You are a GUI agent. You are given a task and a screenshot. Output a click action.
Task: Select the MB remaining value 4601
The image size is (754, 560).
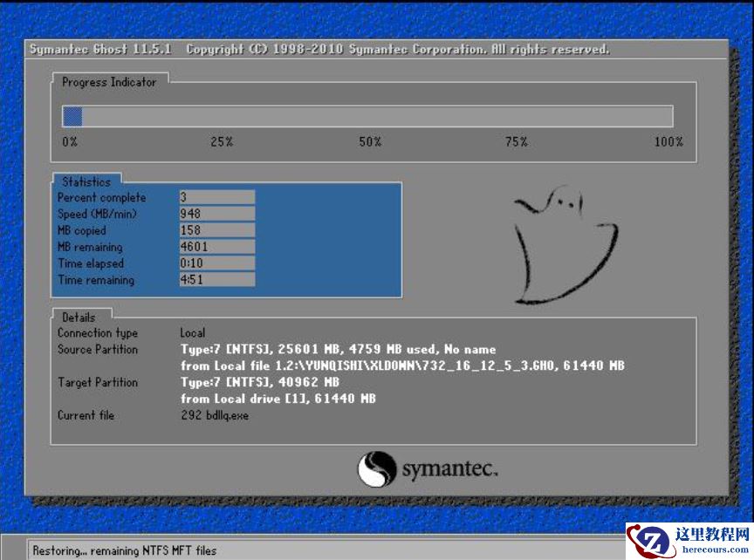coord(216,247)
